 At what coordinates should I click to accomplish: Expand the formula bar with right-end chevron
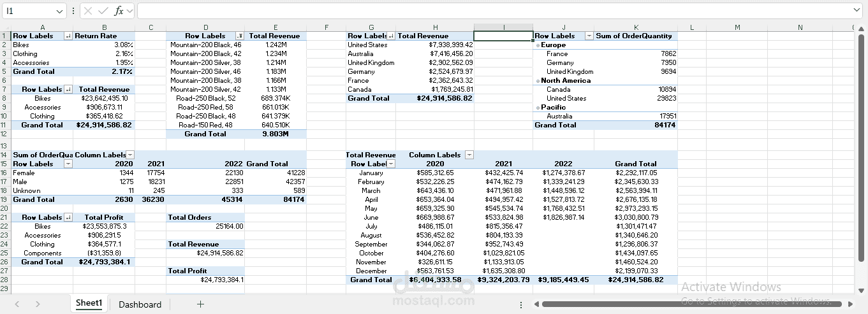click(857, 10)
